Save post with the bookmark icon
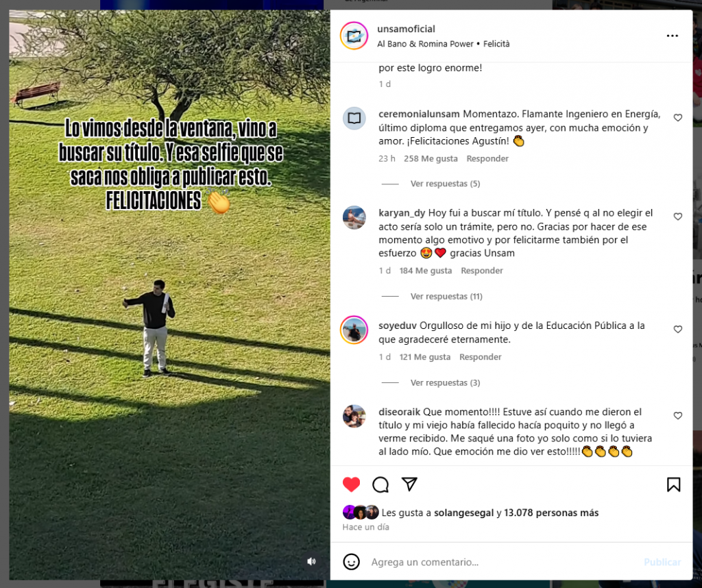702x588 pixels. point(673,485)
